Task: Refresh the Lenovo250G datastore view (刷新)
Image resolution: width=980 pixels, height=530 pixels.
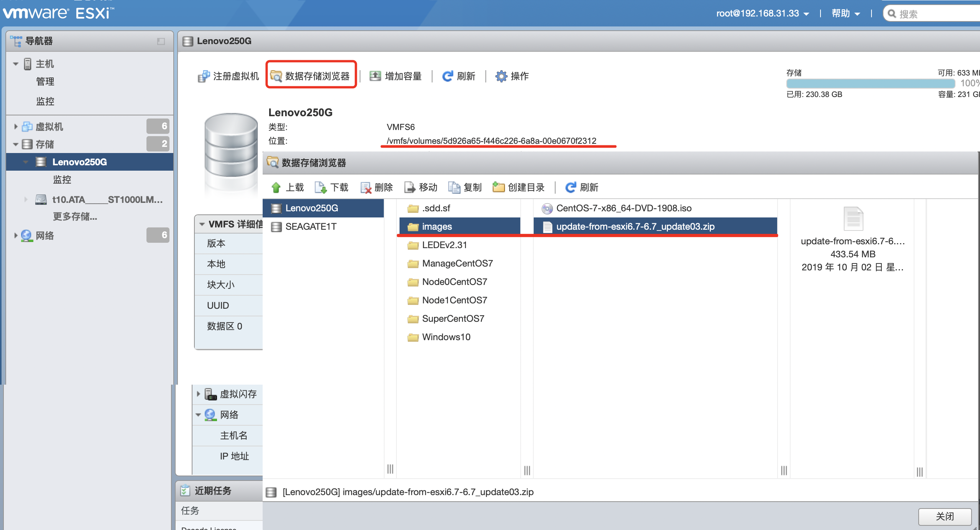Action: click(x=459, y=76)
